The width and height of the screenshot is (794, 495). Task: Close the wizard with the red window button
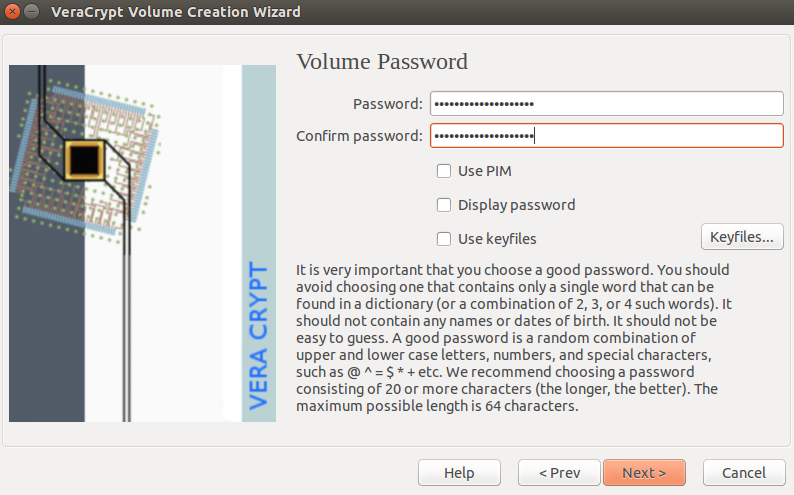click(x=12, y=11)
